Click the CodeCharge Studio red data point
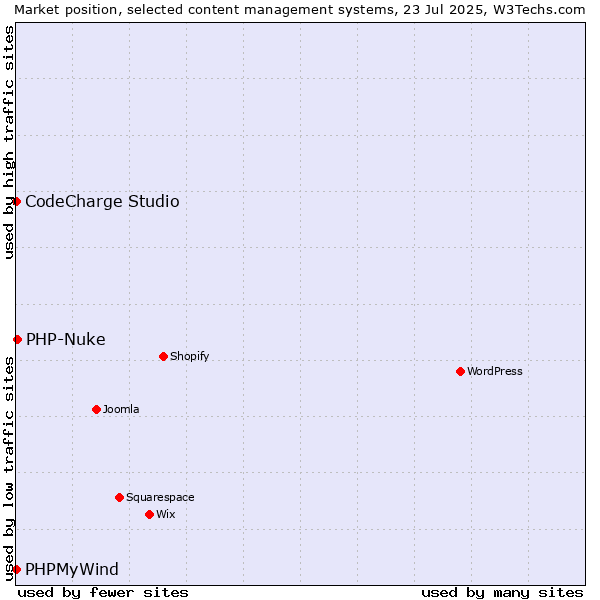Screen dimensions: 600x600 pyautogui.click(x=17, y=201)
